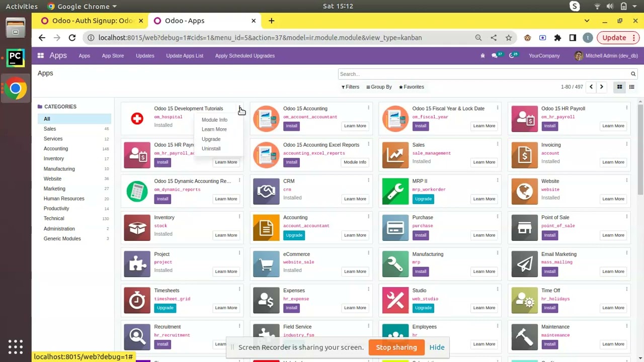This screenshot has height=362, width=644.
Task: Click the search magnifier icon in search box
Action: point(633,74)
